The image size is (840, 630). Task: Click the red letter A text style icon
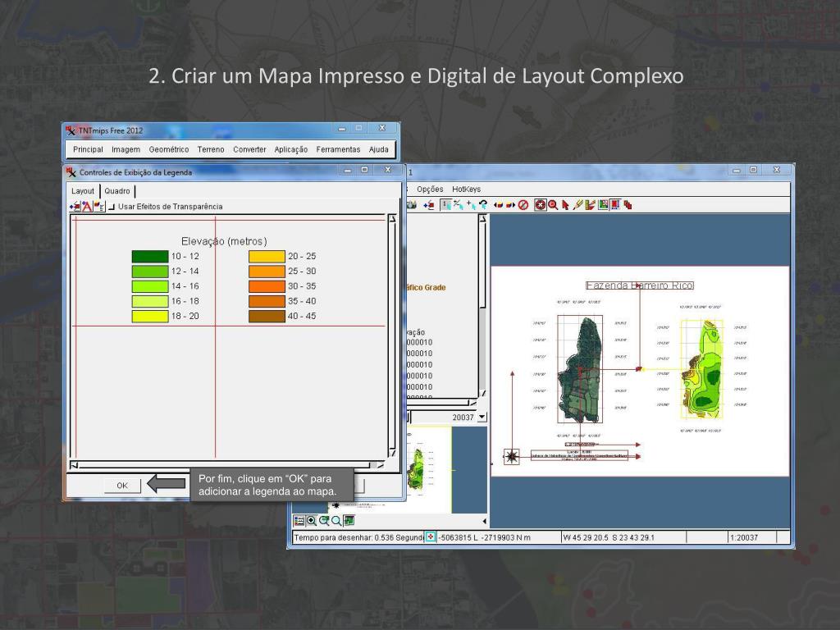[x=87, y=207]
